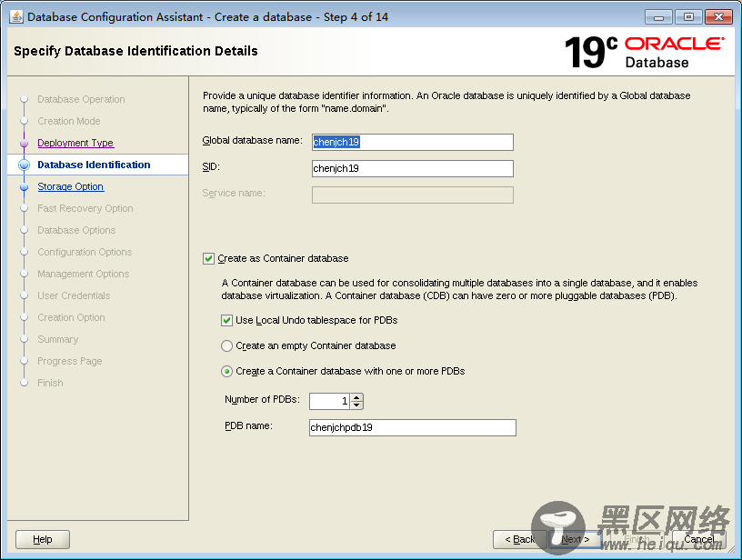The width and height of the screenshot is (742, 560).
Task: Open the Deployment Type step
Action: click(x=75, y=143)
